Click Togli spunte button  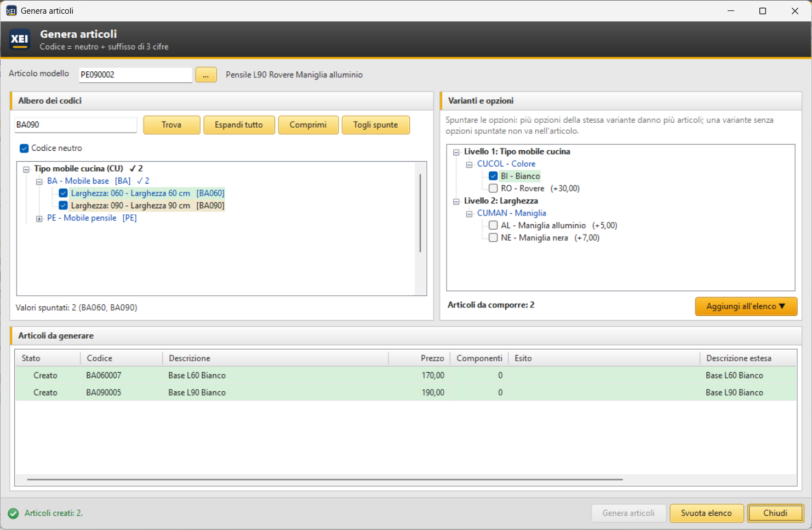pos(375,125)
